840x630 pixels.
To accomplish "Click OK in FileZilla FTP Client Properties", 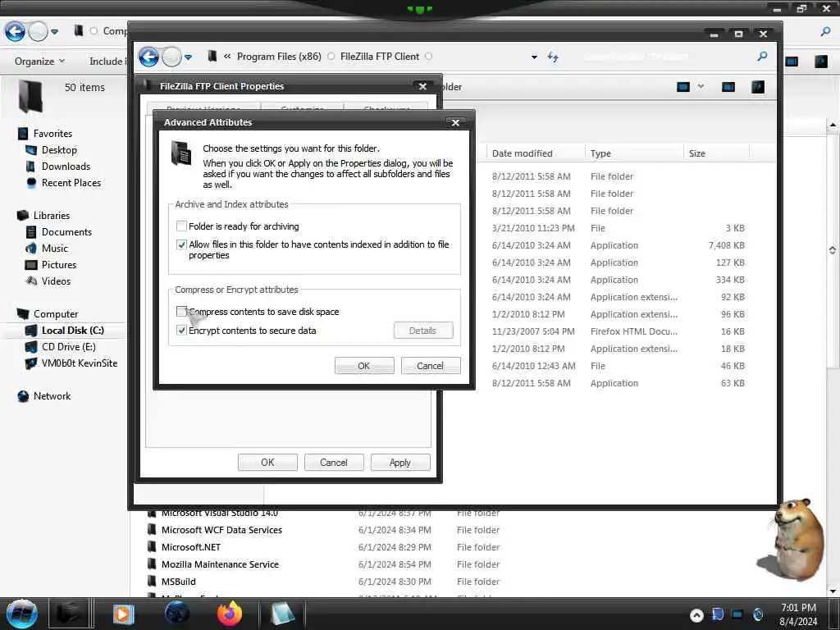I will point(267,463).
